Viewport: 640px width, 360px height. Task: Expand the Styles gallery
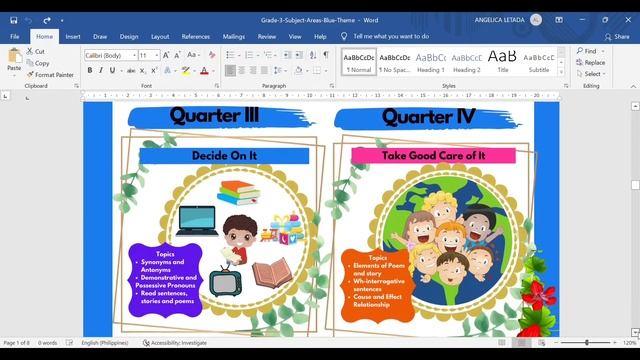tap(562, 72)
